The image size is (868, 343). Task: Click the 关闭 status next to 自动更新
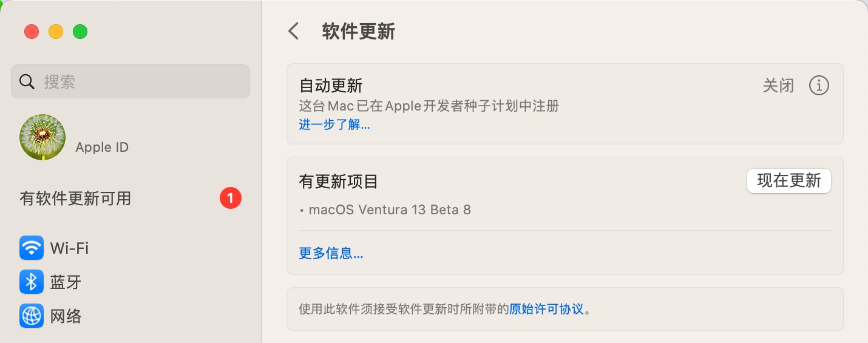point(778,86)
